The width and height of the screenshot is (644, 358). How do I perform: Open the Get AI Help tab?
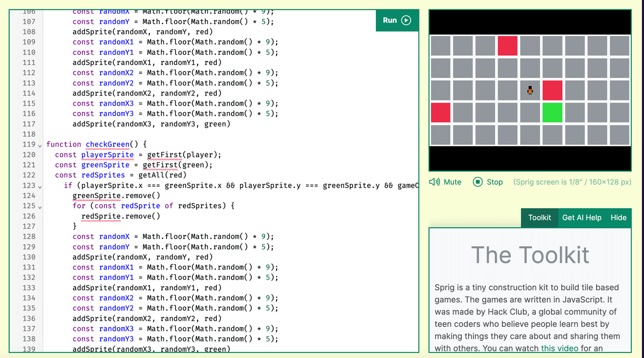[582, 218]
